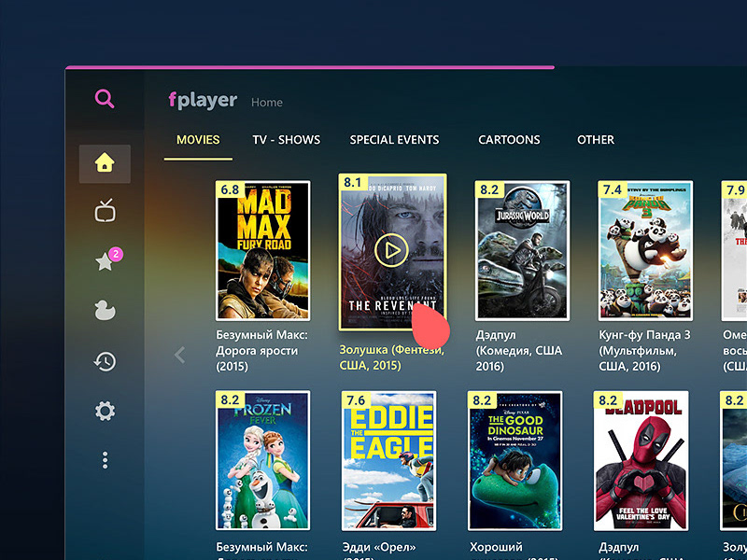Viewport: 747px width, 560px height.
Task: Select the MOVIES tab
Action: (198, 139)
